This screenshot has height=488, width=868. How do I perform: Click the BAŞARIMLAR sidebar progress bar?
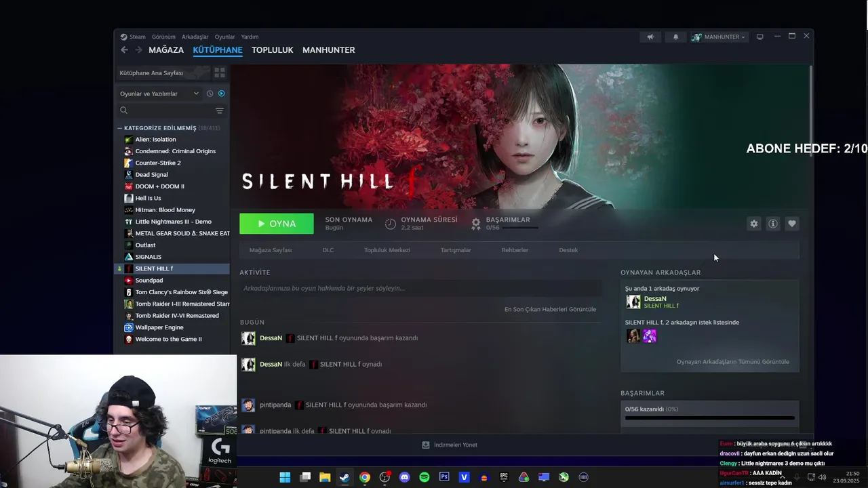tap(709, 418)
